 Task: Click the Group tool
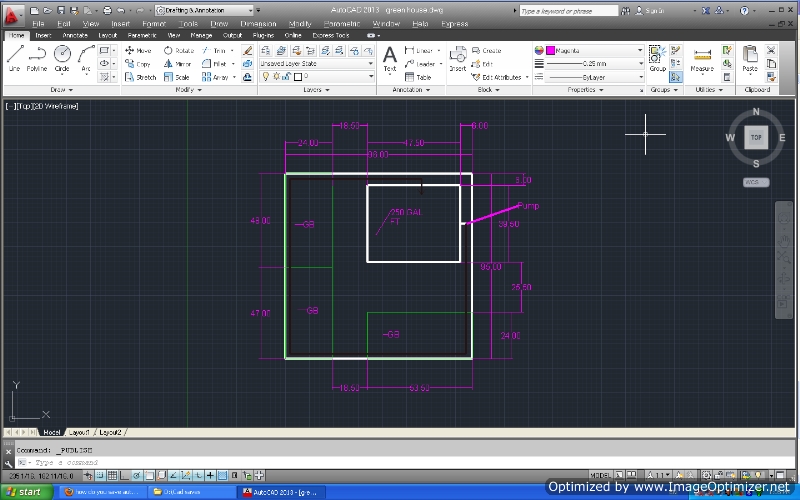point(657,58)
